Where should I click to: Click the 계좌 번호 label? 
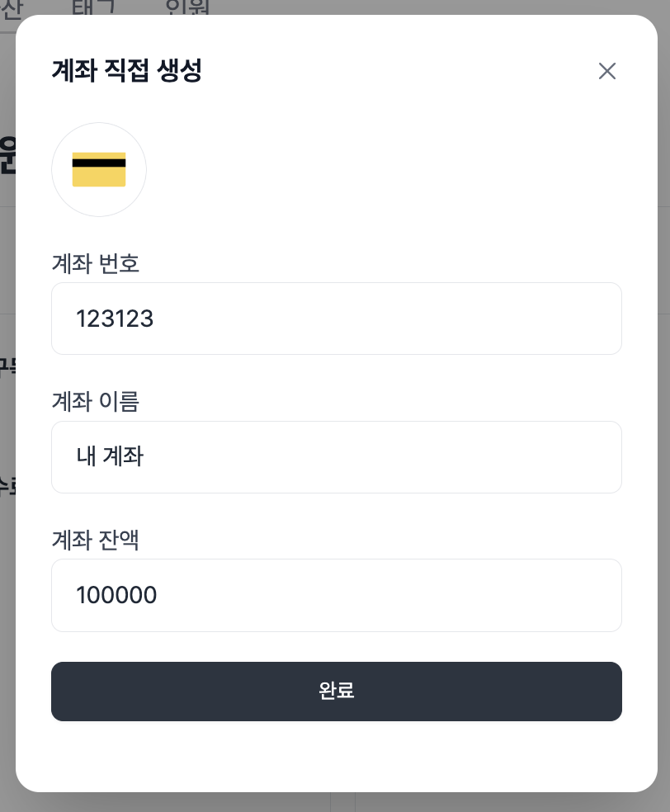point(96,264)
